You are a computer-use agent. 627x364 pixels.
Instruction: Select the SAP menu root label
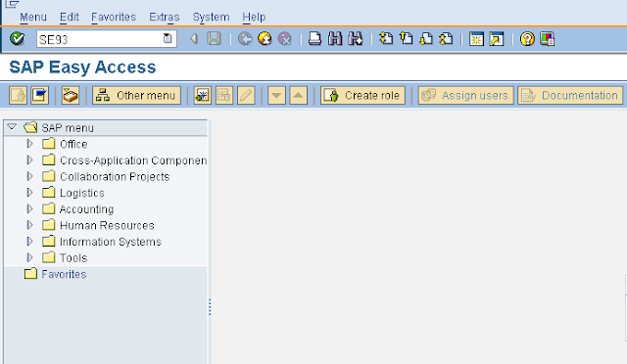[x=68, y=128]
